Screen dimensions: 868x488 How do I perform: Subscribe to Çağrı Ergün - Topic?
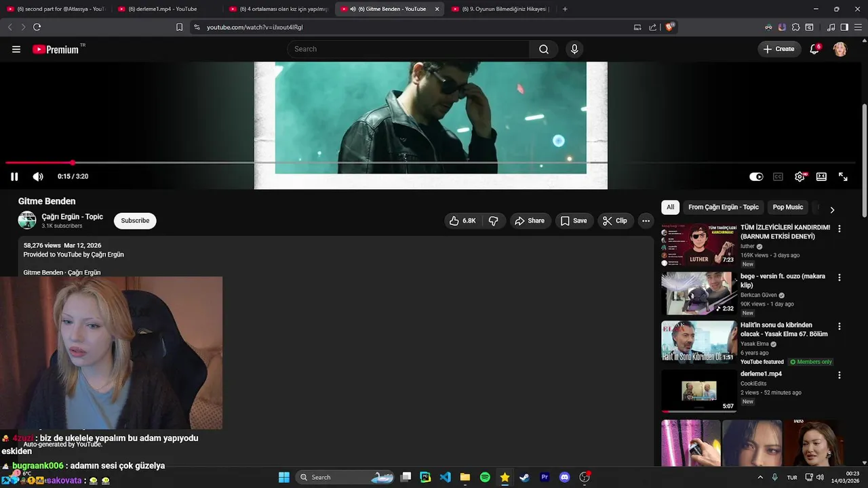click(135, 220)
